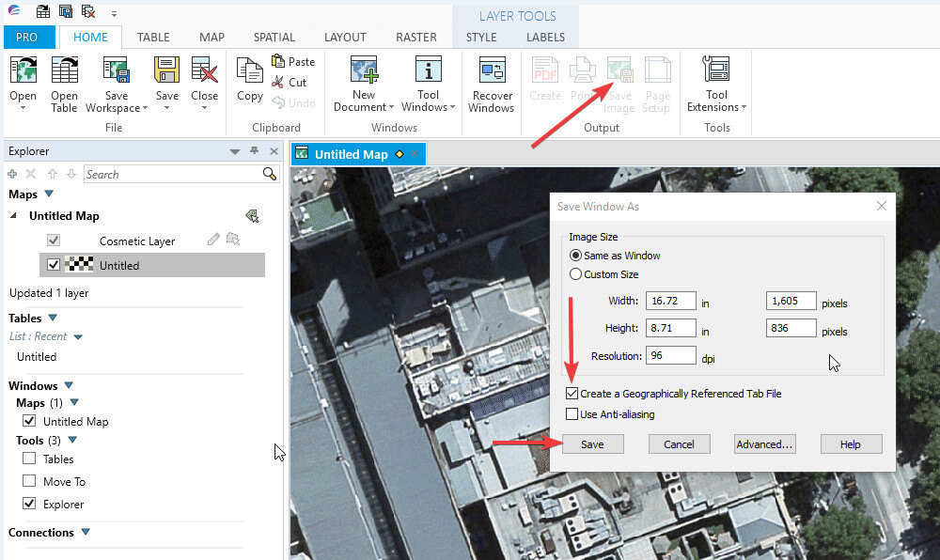Click the Save button in dialog
940x560 pixels.
tap(592, 444)
